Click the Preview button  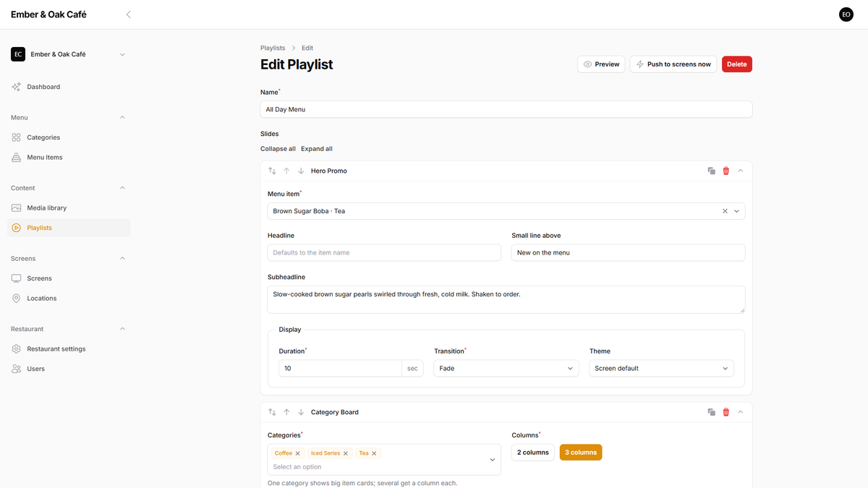(x=601, y=64)
